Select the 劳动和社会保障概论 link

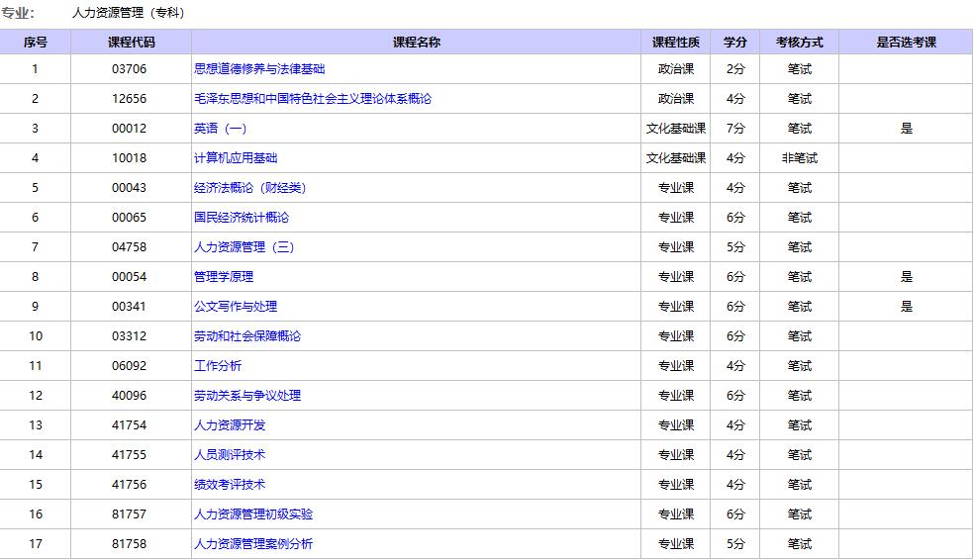247,336
